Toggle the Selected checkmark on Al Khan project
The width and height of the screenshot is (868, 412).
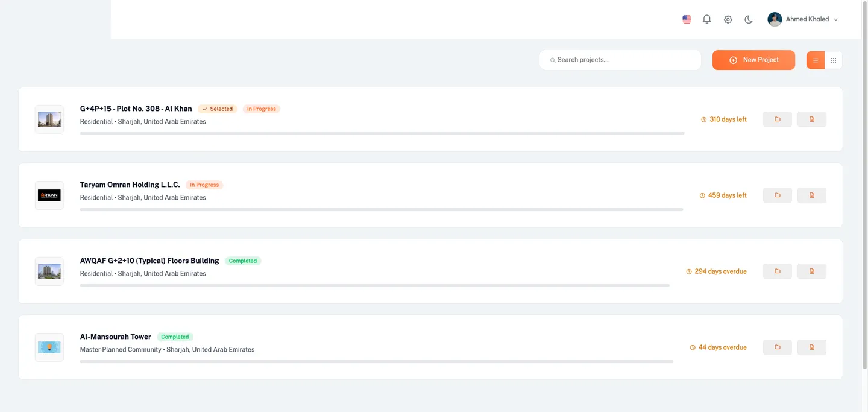point(217,109)
